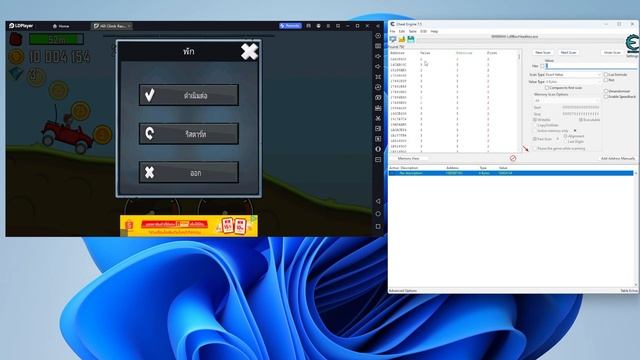Select the Last Digits radio button
This screenshot has width=640, height=360.
pyautogui.click(x=565, y=141)
